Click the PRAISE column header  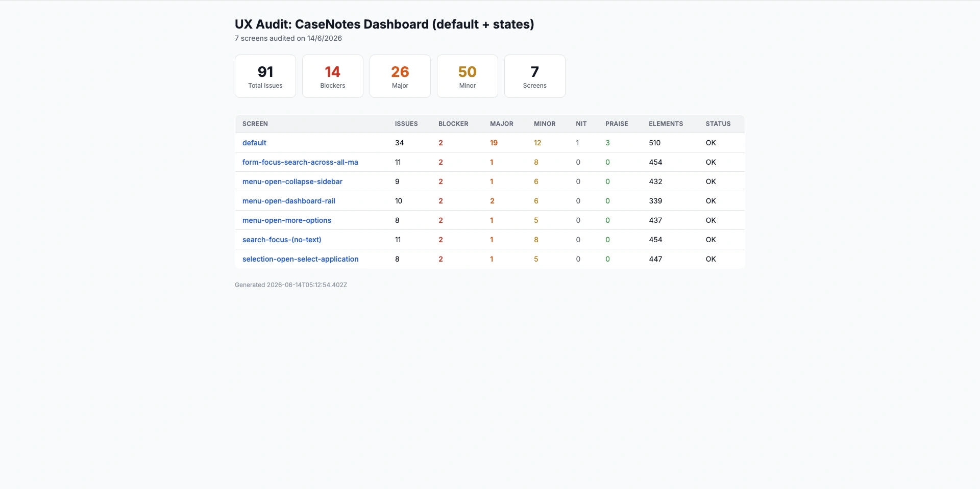click(x=617, y=124)
